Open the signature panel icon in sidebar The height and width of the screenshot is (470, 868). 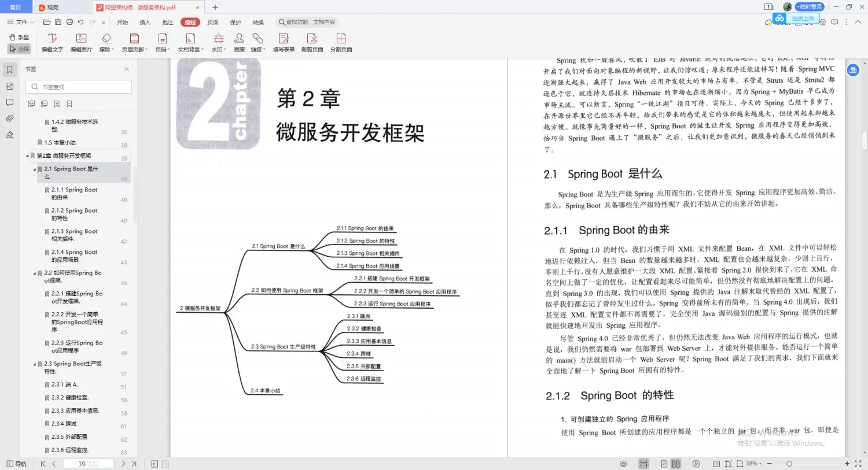tap(10, 135)
